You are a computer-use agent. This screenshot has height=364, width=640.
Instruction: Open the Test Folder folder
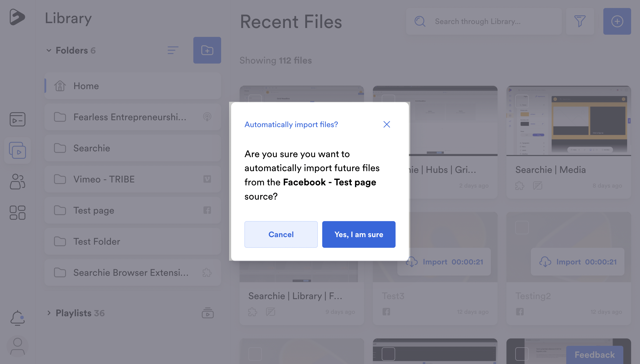[133, 241]
